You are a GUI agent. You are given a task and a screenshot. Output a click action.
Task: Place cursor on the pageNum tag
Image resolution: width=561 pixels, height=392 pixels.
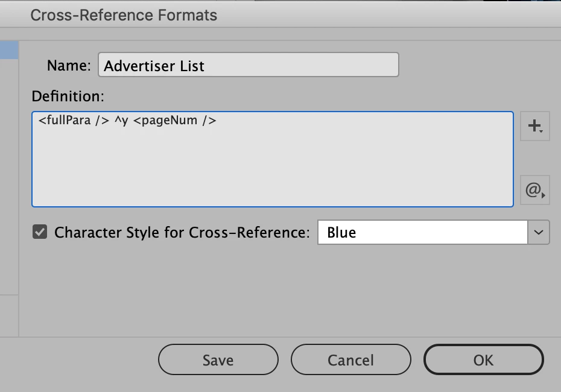point(174,121)
